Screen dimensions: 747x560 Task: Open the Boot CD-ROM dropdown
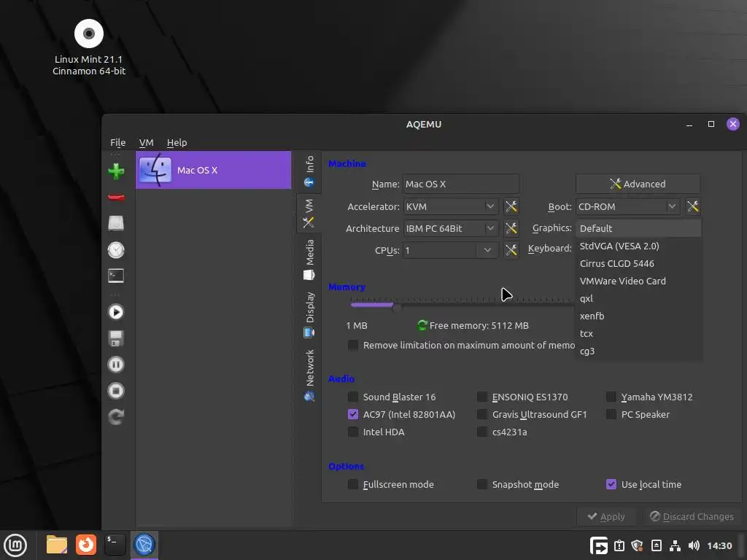tap(628, 206)
